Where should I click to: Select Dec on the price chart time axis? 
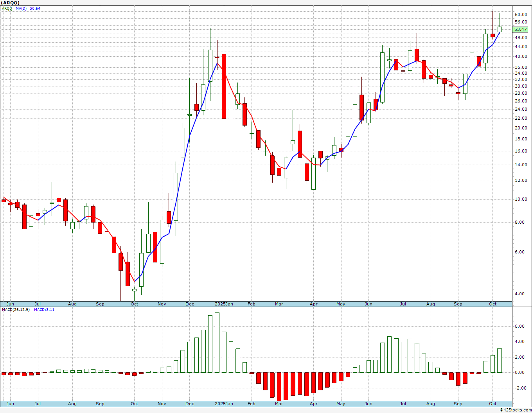point(190,304)
